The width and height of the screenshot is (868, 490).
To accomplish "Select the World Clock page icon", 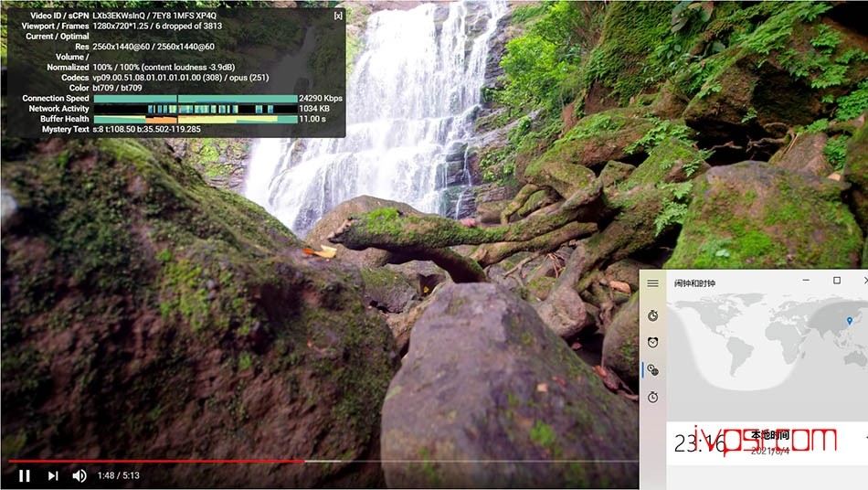I will click(653, 370).
